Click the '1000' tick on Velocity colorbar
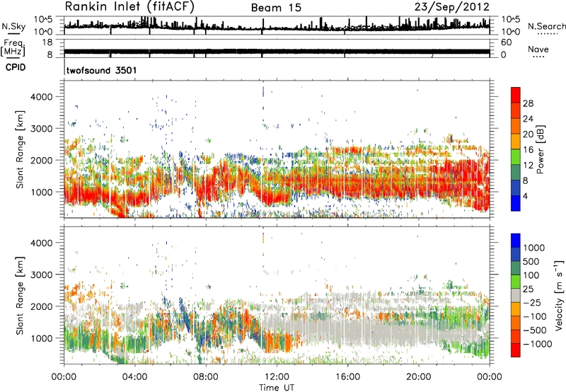Screen dimensions: 566x392 tap(533, 248)
